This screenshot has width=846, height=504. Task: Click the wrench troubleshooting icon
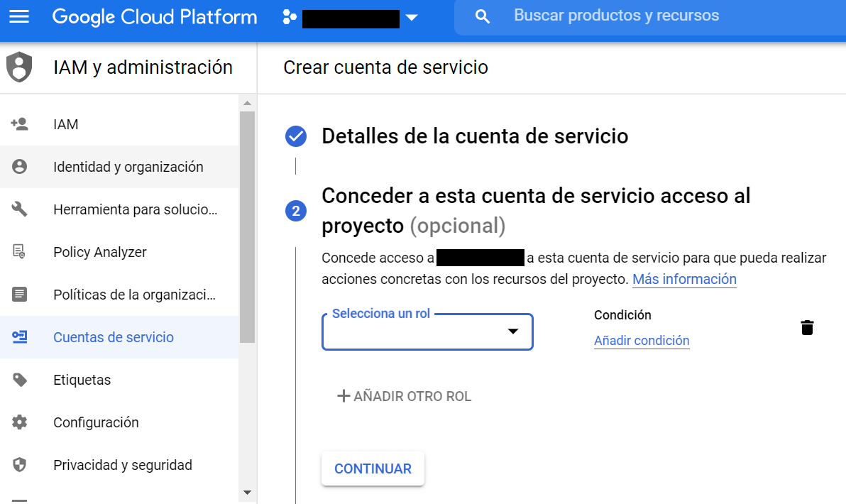(19, 209)
